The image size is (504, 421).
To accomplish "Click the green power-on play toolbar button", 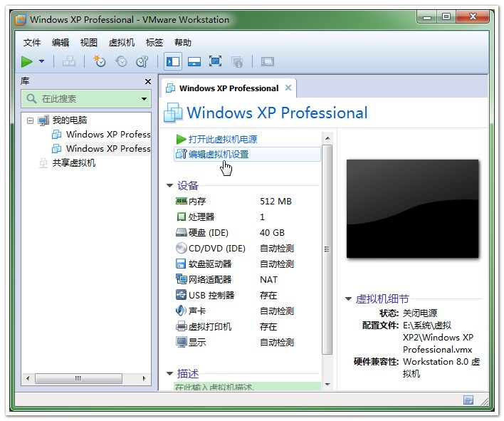I will click(x=27, y=61).
